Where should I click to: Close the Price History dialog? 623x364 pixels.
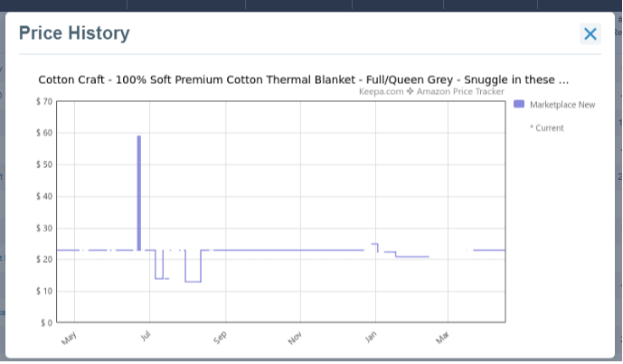point(590,34)
